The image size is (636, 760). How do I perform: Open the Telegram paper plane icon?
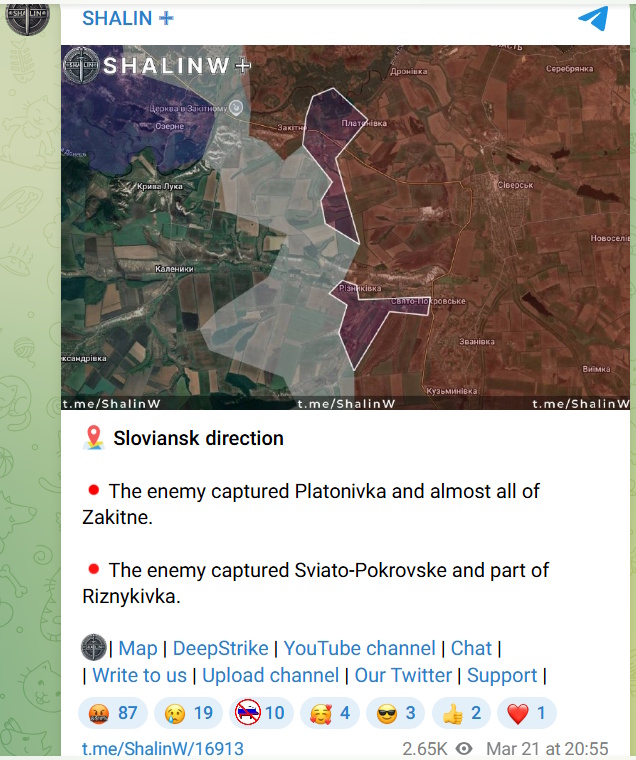(x=593, y=18)
